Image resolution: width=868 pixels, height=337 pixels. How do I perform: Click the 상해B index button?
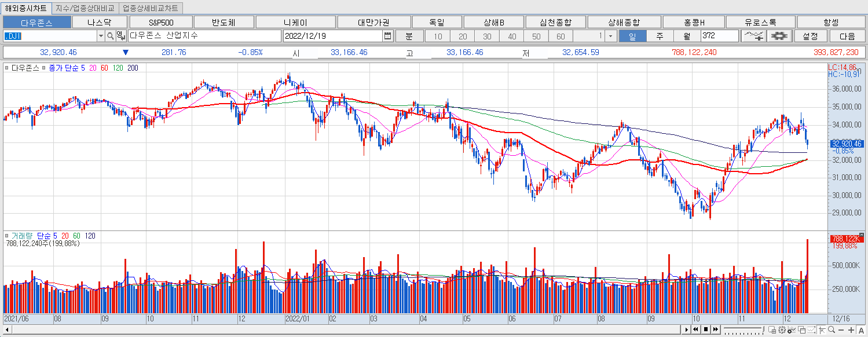coord(493,22)
